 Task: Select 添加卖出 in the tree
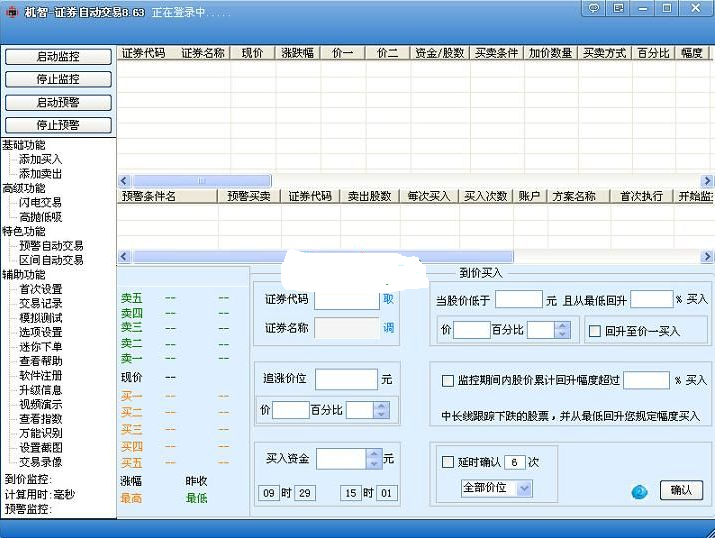[40, 174]
